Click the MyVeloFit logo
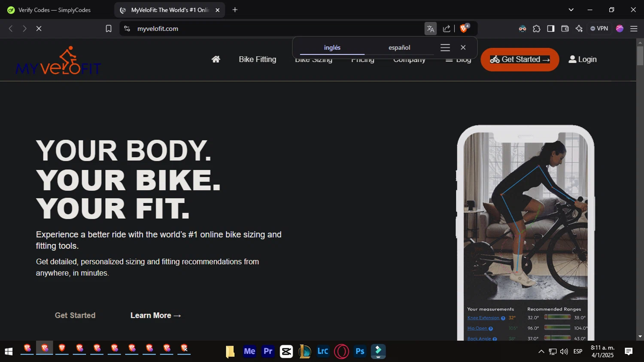644x362 pixels. pyautogui.click(x=58, y=61)
